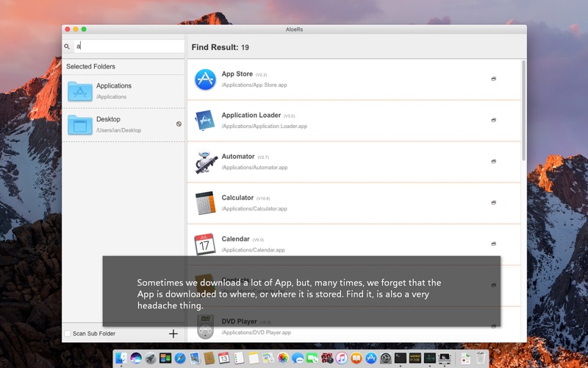Image resolution: width=588 pixels, height=368 pixels.
Task: Click the results list vertical scrollbar
Action: pos(523,111)
